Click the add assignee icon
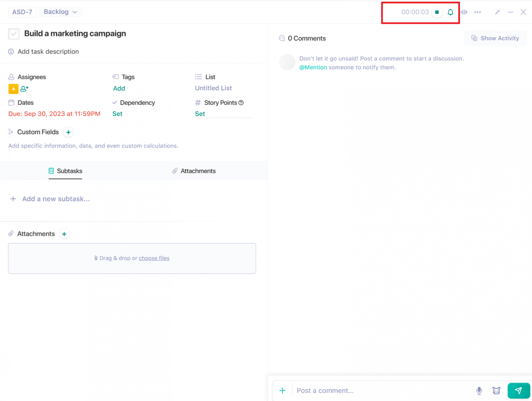This screenshot has height=401, width=532. coord(24,89)
